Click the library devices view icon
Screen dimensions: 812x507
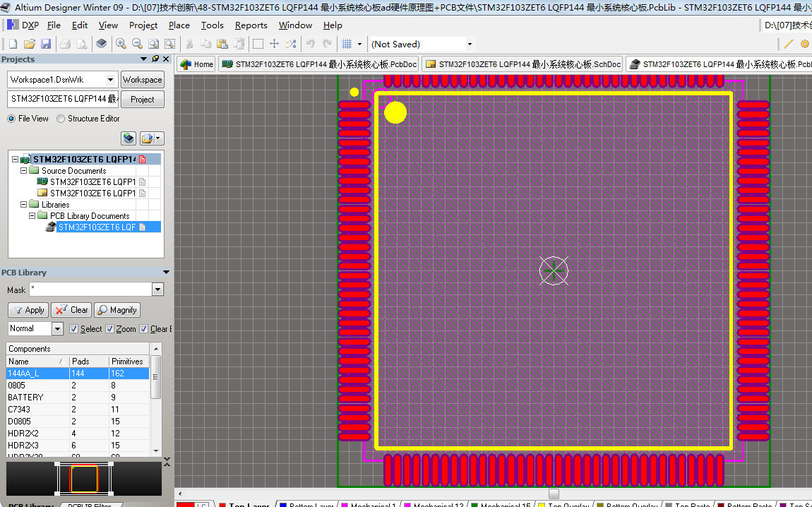102,44
